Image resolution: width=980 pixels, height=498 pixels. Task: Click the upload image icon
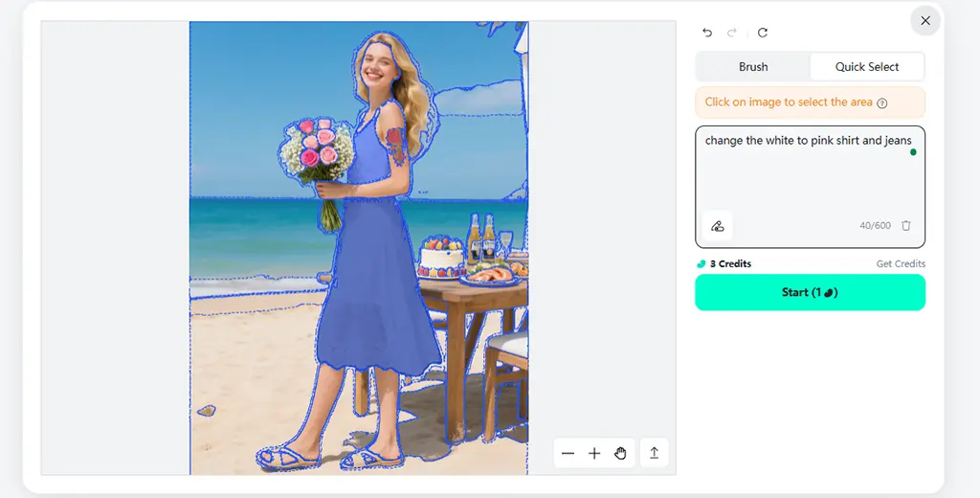click(x=654, y=453)
